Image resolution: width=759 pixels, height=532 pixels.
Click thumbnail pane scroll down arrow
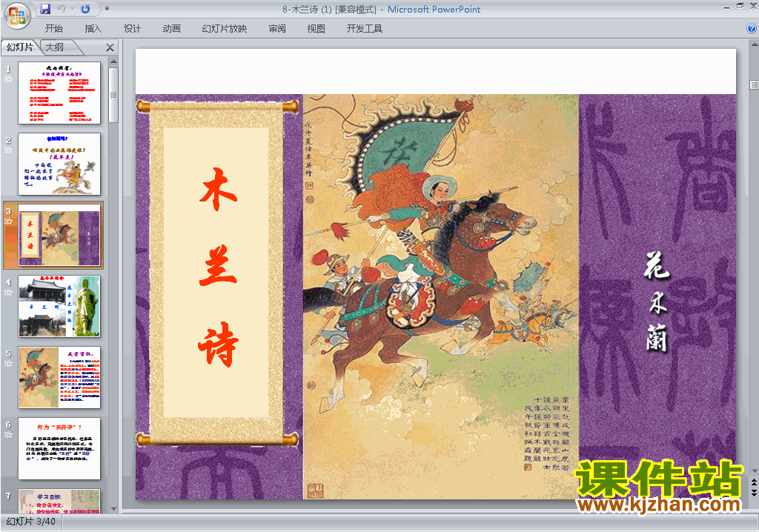click(113, 509)
